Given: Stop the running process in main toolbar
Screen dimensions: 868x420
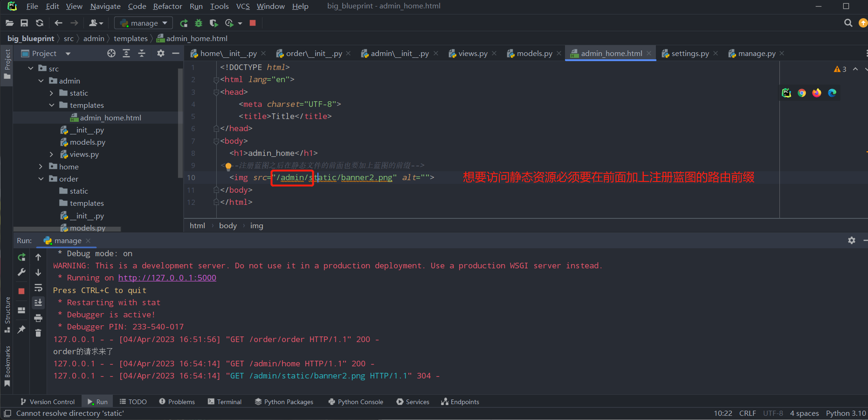Looking at the screenshot, I should click(x=253, y=23).
